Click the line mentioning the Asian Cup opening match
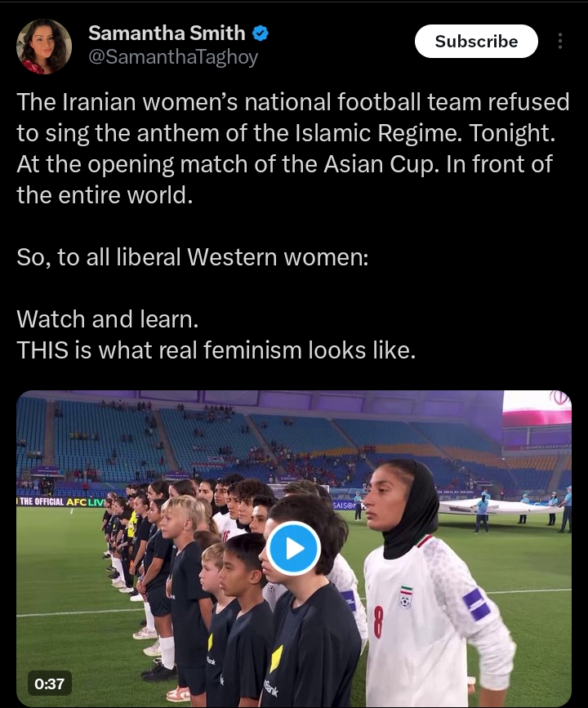Image resolution: width=588 pixels, height=708 pixels. pyautogui.click(x=284, y=164)
